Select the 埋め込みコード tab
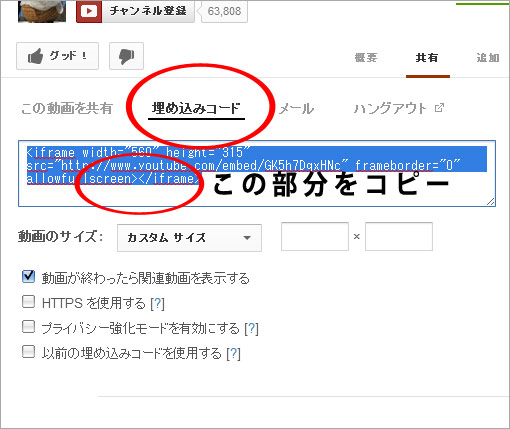The image size is (510, 429). tap(196, 108)
